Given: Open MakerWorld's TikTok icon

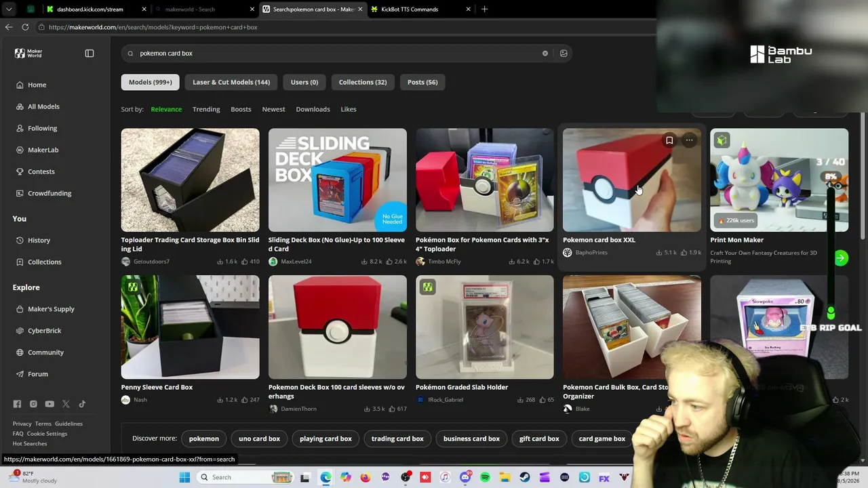Looking at the screenshot, I should [x=82, y=404].
